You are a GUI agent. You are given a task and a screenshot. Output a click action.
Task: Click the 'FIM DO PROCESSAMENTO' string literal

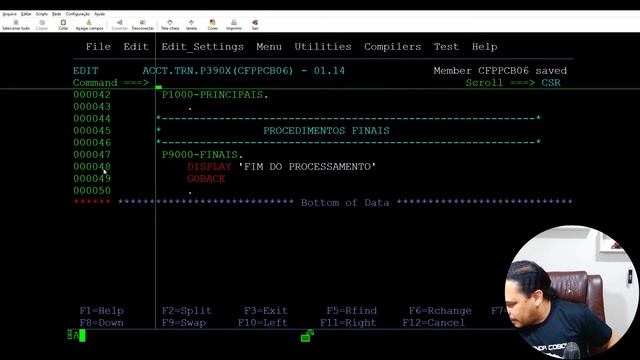tap(307, 167)
